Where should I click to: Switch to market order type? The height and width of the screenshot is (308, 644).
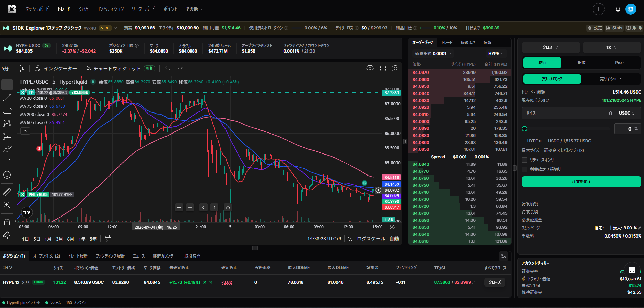[x=542, y=63]
